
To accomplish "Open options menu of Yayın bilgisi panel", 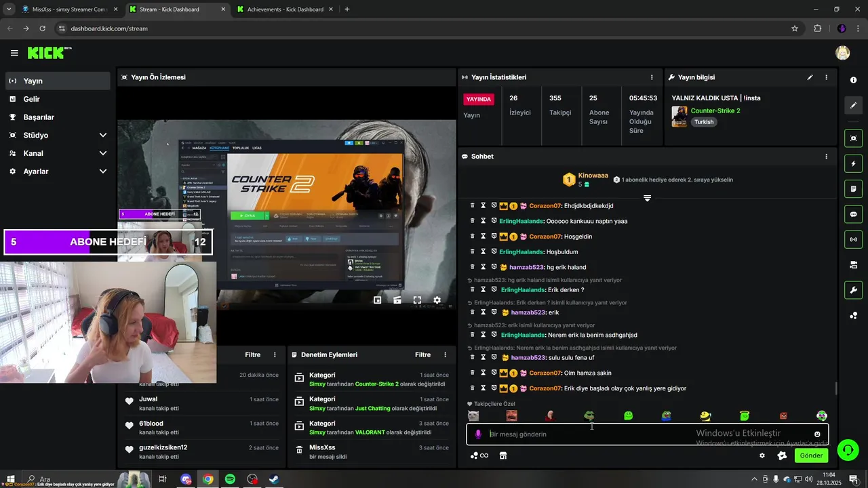I will (x=826, y=77).
